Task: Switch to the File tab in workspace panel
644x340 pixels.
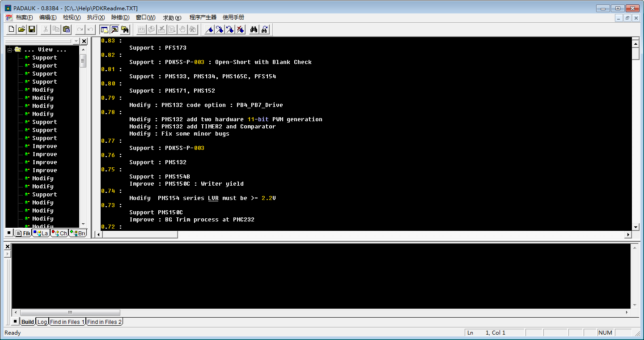Action: click(x=23, y=233)
